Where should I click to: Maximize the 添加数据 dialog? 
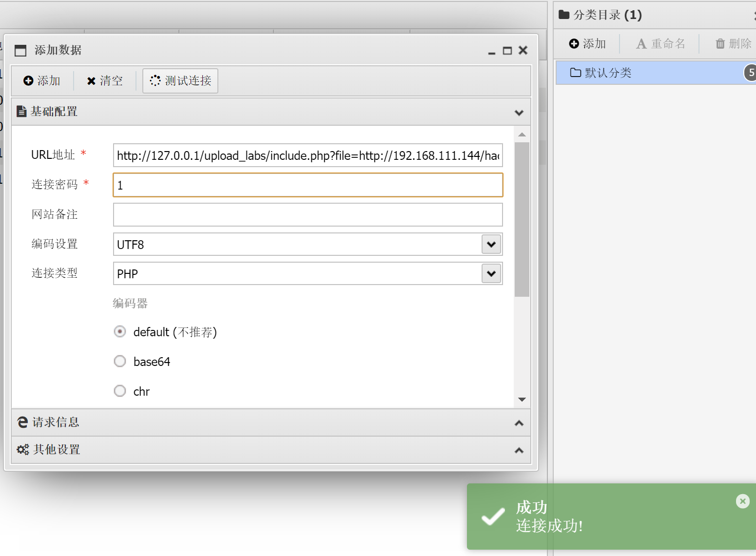click(x=507, y=51)
